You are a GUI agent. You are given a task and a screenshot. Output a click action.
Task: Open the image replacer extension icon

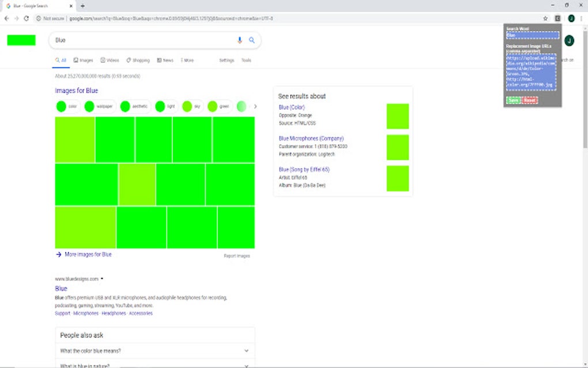click(x=557, y=18)
